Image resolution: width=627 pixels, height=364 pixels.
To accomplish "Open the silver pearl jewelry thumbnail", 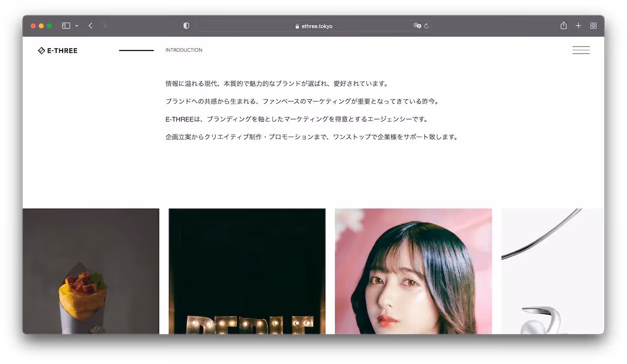I will [x=553, y=271].
